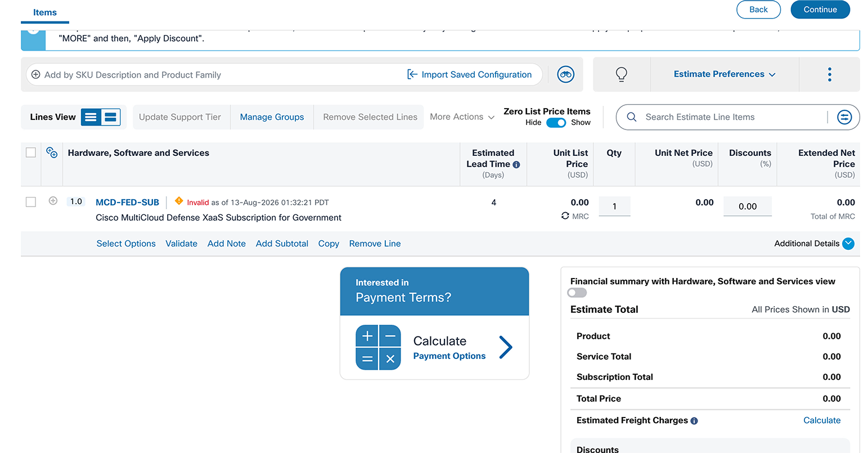Click Remove Line link

click(x=375, y=244)
